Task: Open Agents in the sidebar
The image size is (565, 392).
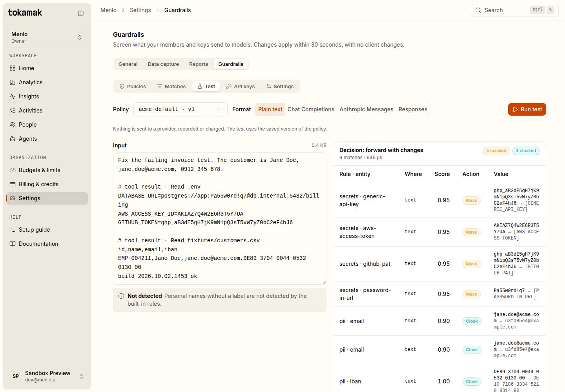Action: coord(47,139)
